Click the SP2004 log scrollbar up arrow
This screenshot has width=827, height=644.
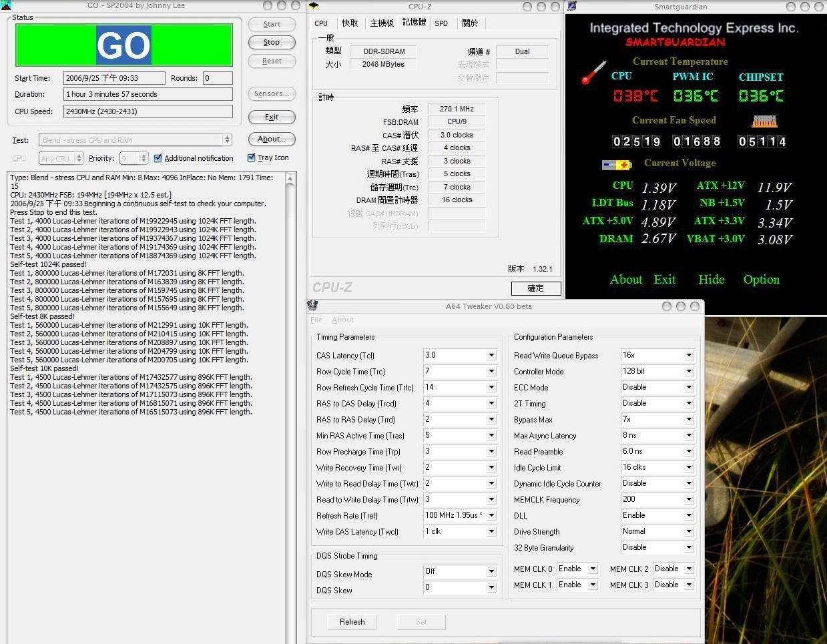point(290,178)
